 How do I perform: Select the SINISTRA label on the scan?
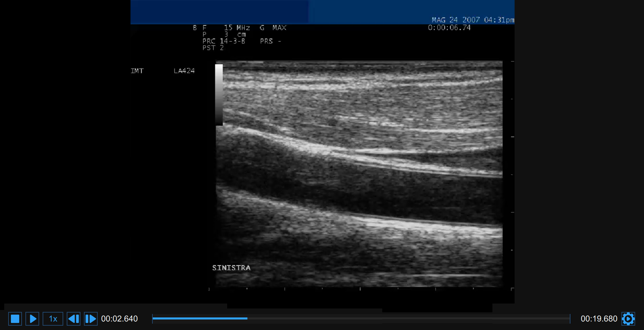pyautogui.click(x=231, y=268)
